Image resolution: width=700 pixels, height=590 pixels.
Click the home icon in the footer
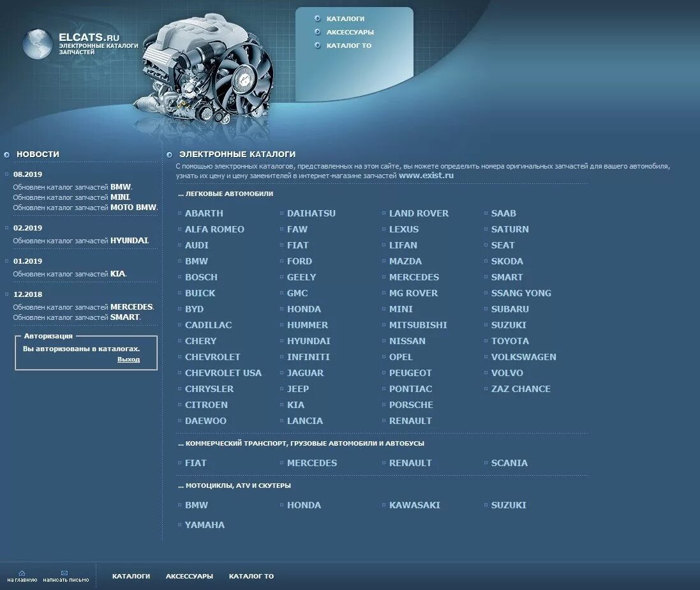click(x=22, y=573)
